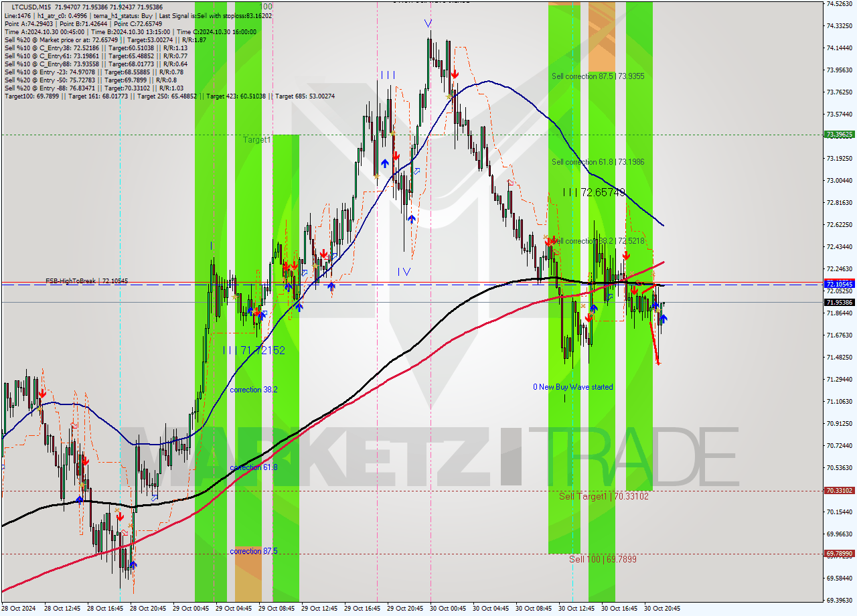The width and height of the screenshot is (857, 616).
Task: Click the '30 Oct 12:45' time axis label
Action: [577, 609]
